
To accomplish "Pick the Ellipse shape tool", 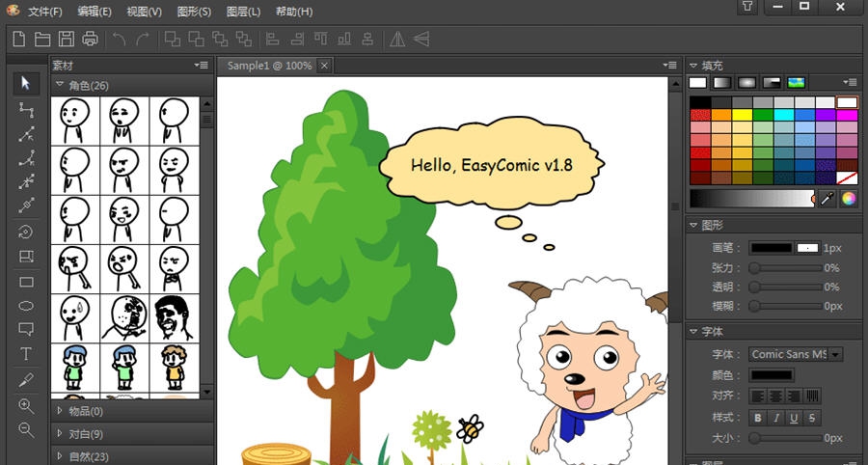I will pos(26,306).
